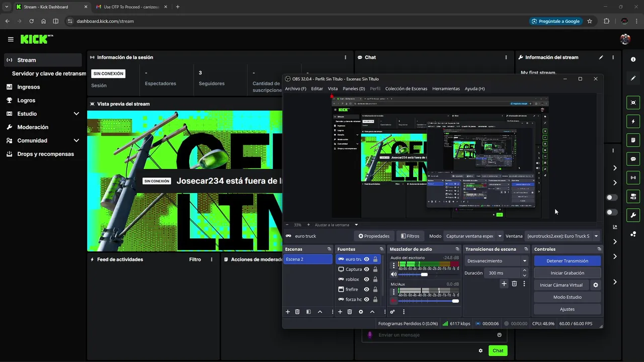The image size is (644, 362).
Task: Click the Propiedades button above the sources
Action: [x=374, y=236]
